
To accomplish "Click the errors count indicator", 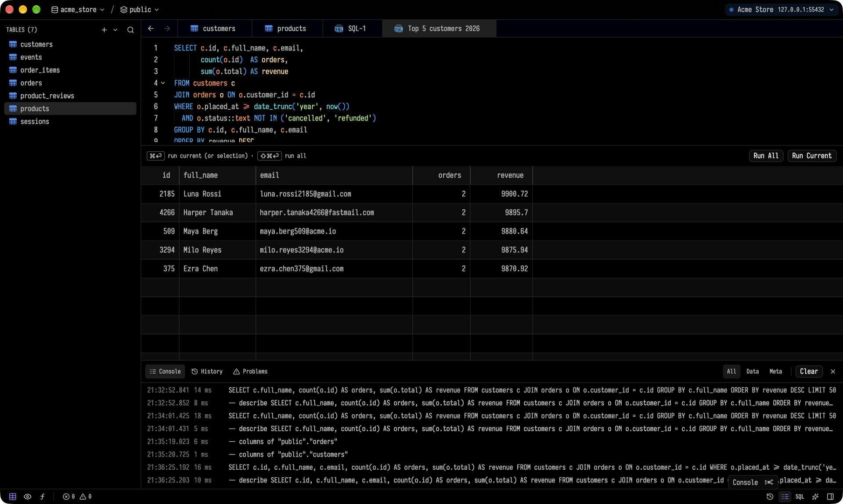I will coord(69,497).
